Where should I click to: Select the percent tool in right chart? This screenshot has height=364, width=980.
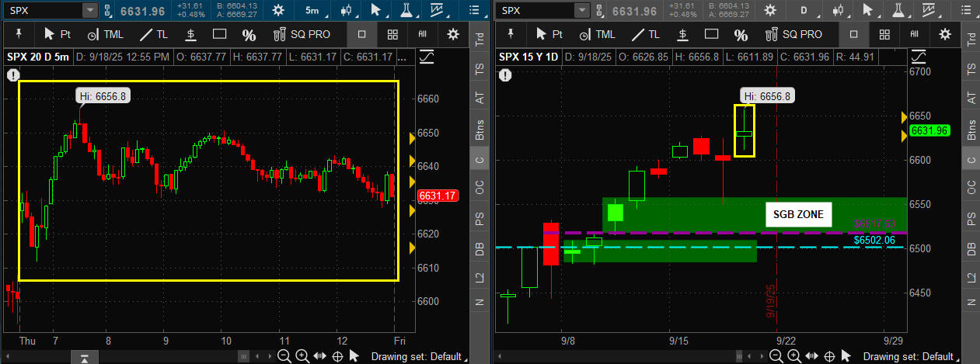[741, 35]
